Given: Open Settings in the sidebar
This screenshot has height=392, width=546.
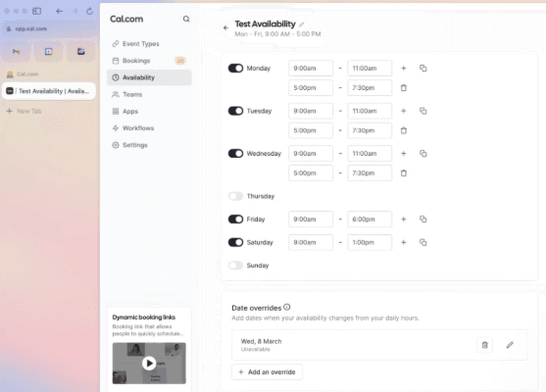Looking at the screenshot, I should pos(149,145).
